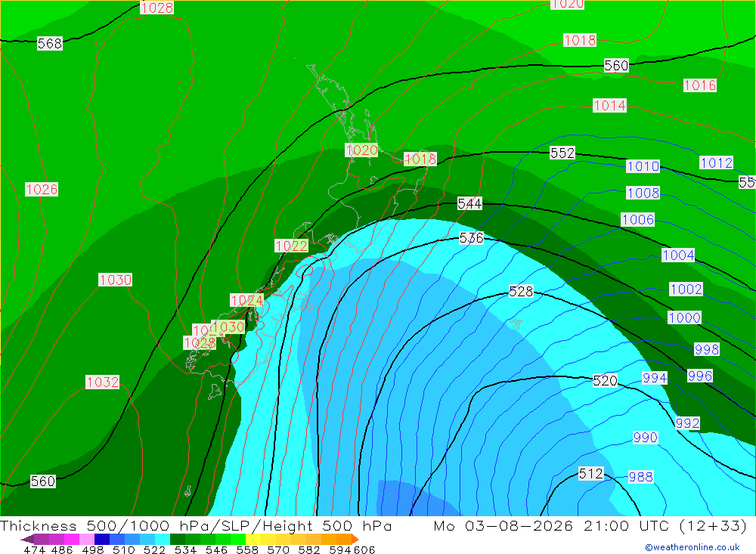Click the red 1032 isobar label
Viewport: 756px width, 554px height.
(x=102, y=382)
